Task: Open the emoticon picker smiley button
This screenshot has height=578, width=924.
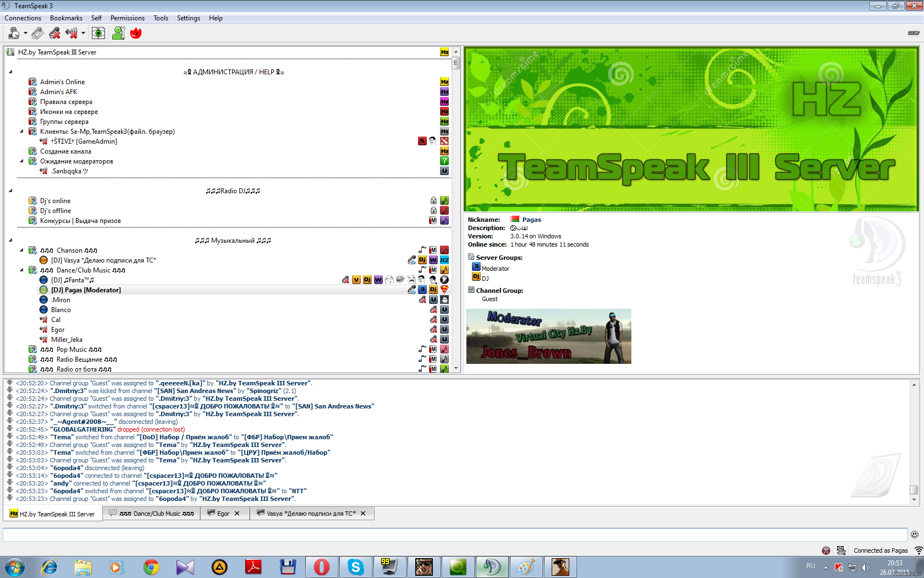Action: (915, 535)
